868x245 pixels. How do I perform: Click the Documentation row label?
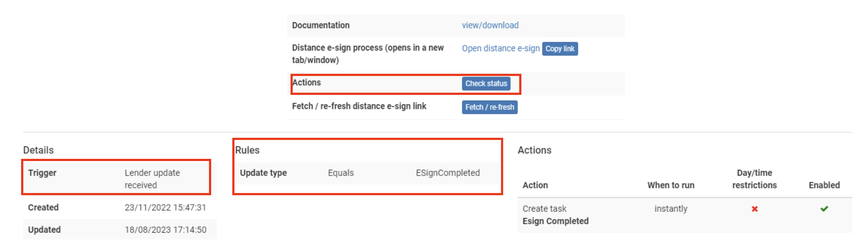tap(321, 25)
